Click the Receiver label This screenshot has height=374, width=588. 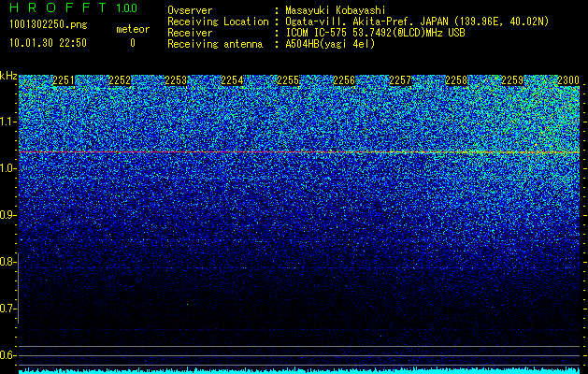tap(190, 33)
